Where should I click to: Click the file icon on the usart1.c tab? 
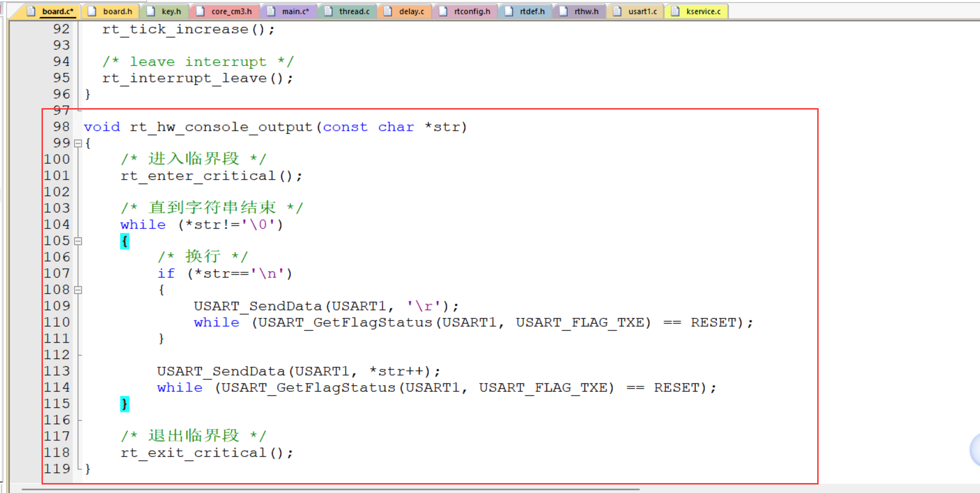pos(617,11)
